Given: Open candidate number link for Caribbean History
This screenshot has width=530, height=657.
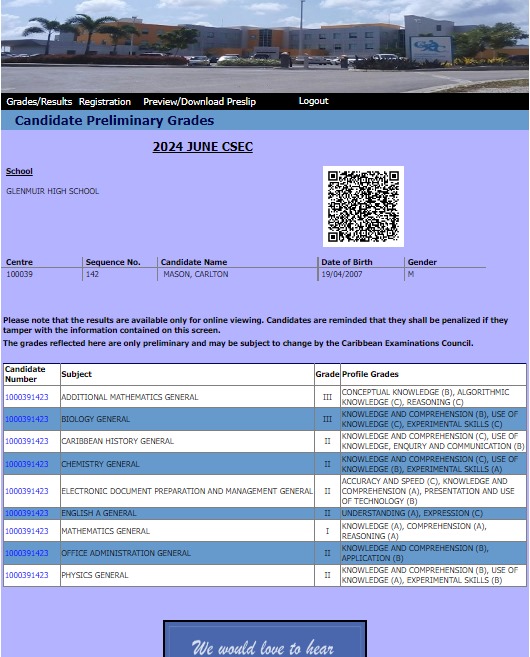Looking at the screenshot, I should coord(27,441).
